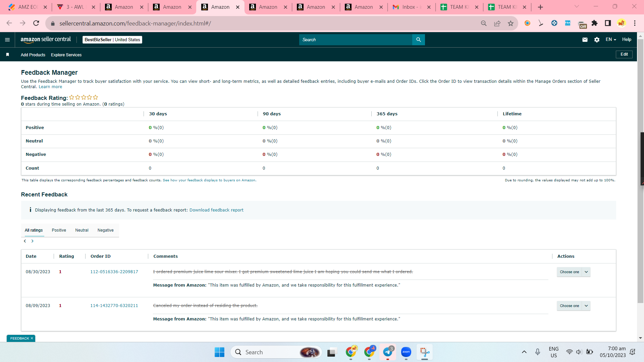Click into the Seller Central Search field
The height and width of the screenshot is (362, 644).
(356, 40)
